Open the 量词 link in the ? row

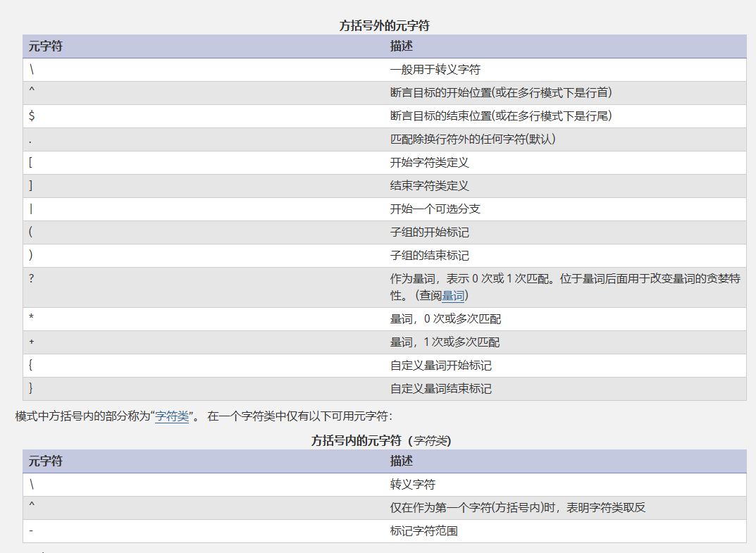[x=453, y=296]
